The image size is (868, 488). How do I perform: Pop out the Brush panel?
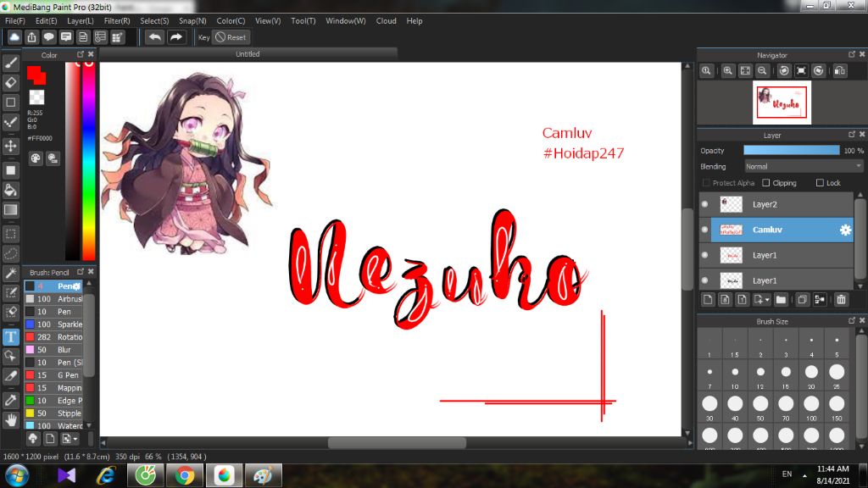(x=81, y=272)
